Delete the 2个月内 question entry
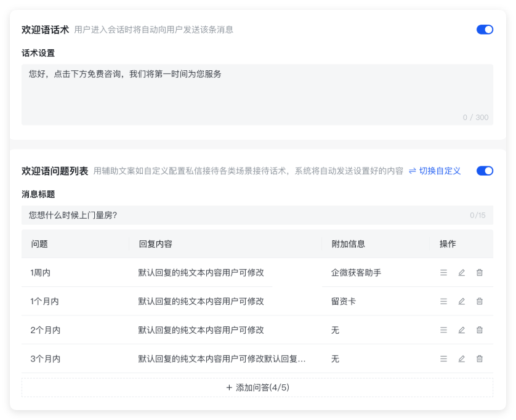The image size is (516, 420). coord(479,330)
